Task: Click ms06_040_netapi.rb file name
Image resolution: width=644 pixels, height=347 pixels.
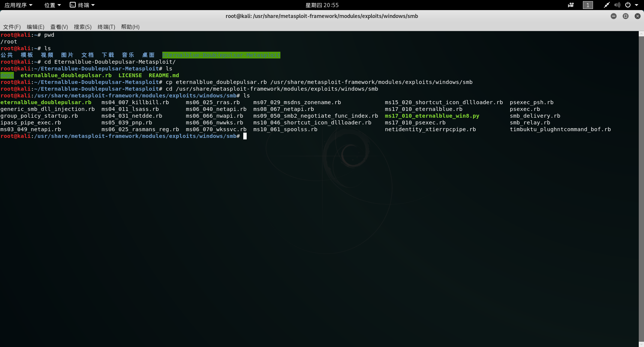Action: point(216,109)
